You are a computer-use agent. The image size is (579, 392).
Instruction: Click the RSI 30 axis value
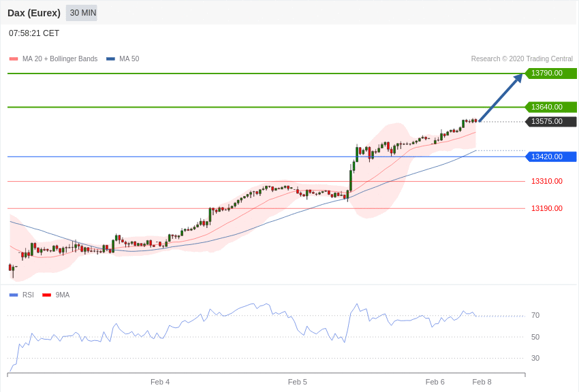coord(535,358)
